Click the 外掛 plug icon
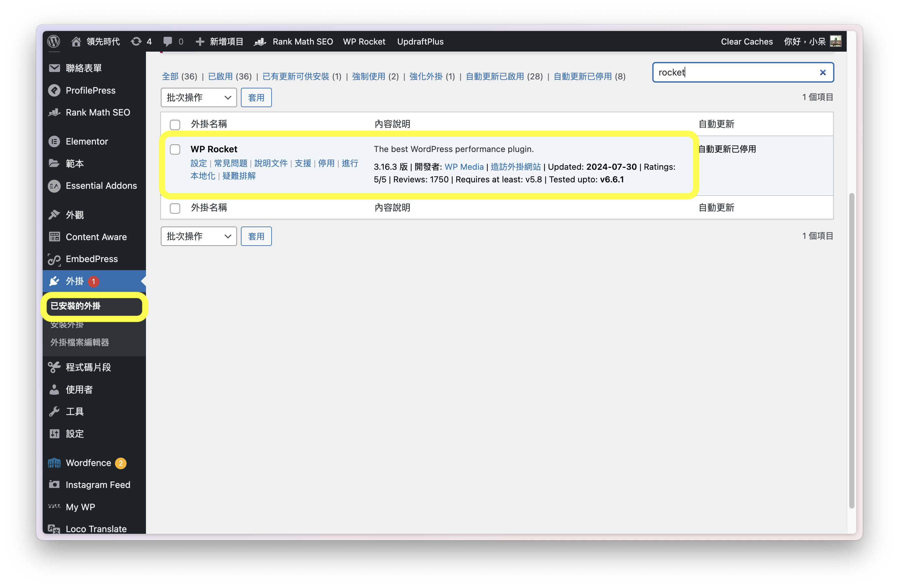This screenshot has height=588, width=899. coord(54,281)
